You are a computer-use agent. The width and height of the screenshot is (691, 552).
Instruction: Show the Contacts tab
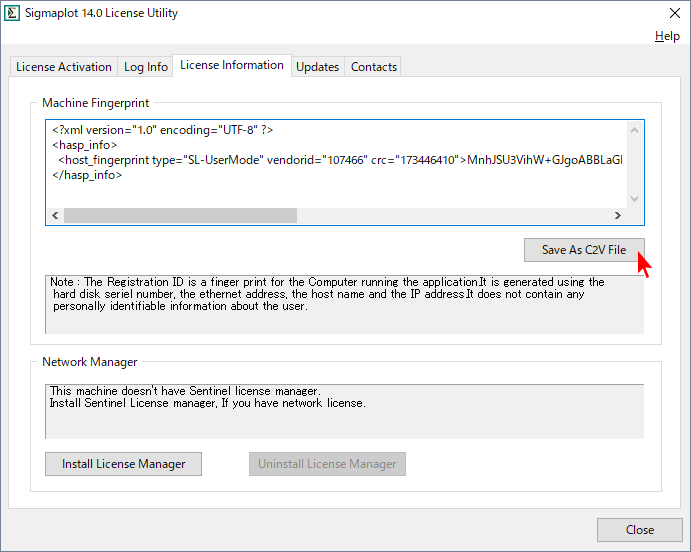374,67
